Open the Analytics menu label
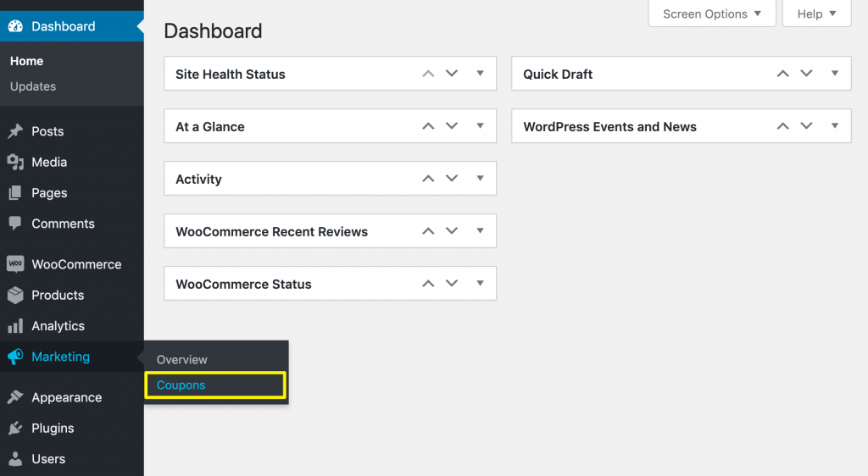This screenshot has height=476, width=868. (58, 326)
